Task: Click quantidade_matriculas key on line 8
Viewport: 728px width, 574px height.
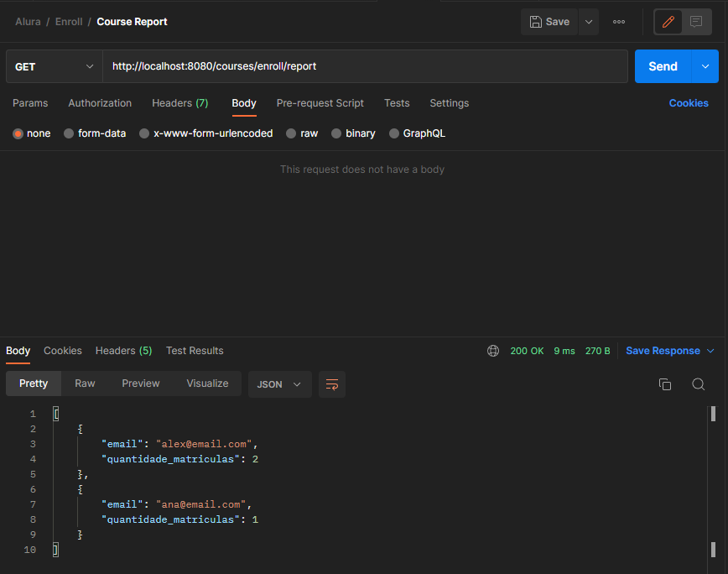Action: coord(170,519)
